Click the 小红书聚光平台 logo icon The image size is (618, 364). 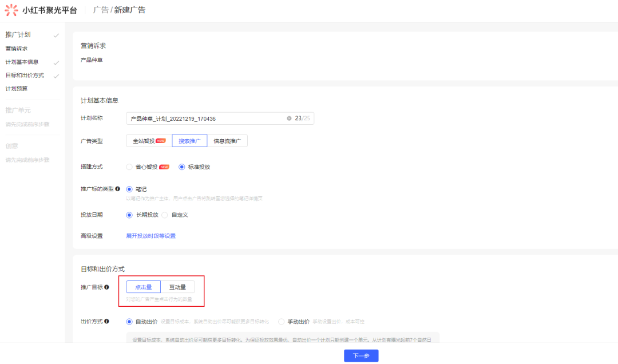[x=11, y=9]
